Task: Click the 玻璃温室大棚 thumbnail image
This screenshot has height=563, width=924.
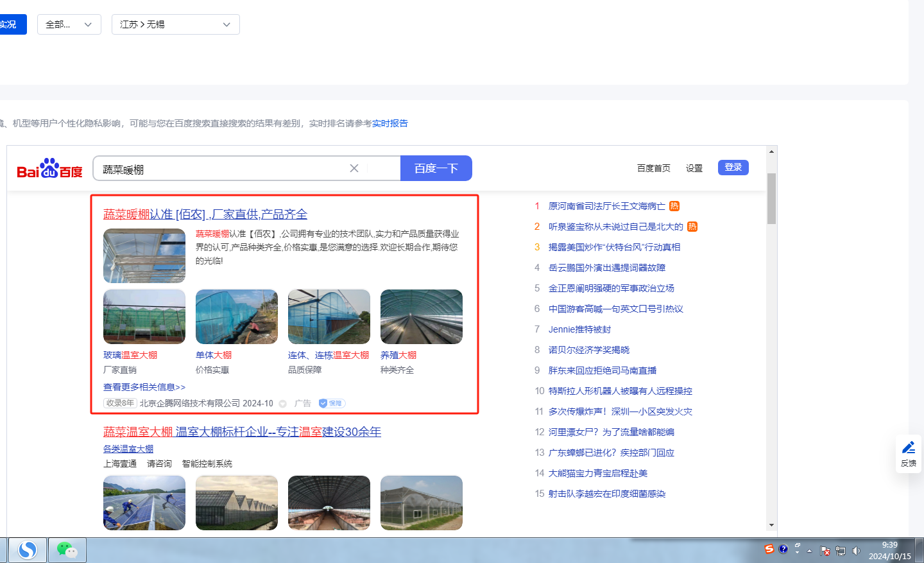Action: pyautogui.click(x=144, y=316)
